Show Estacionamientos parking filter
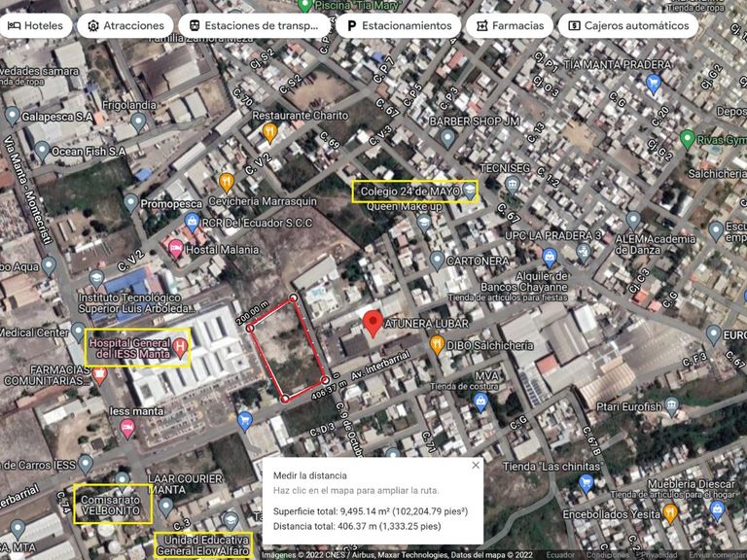 [399, 25]
